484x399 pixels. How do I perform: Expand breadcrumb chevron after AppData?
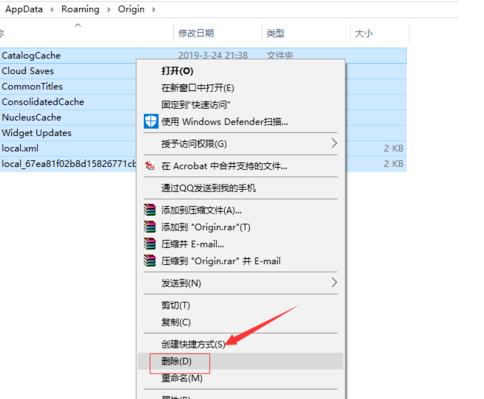point(52,10)
